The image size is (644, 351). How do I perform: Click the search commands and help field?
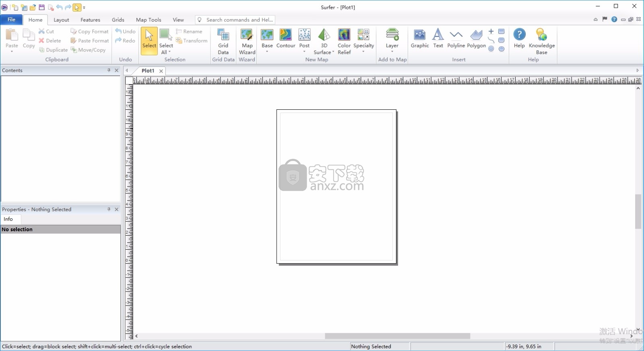tap(235, 20)
